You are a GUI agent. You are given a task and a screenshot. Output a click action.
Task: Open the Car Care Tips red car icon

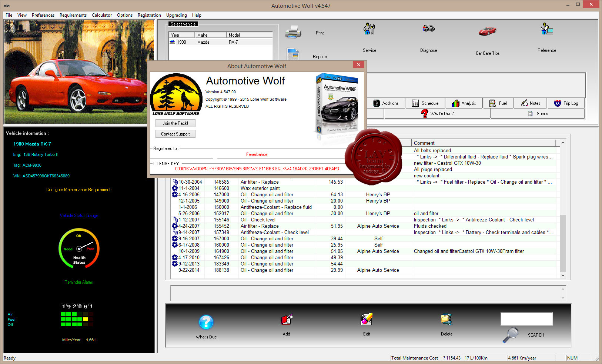click(x=487, y=31)
